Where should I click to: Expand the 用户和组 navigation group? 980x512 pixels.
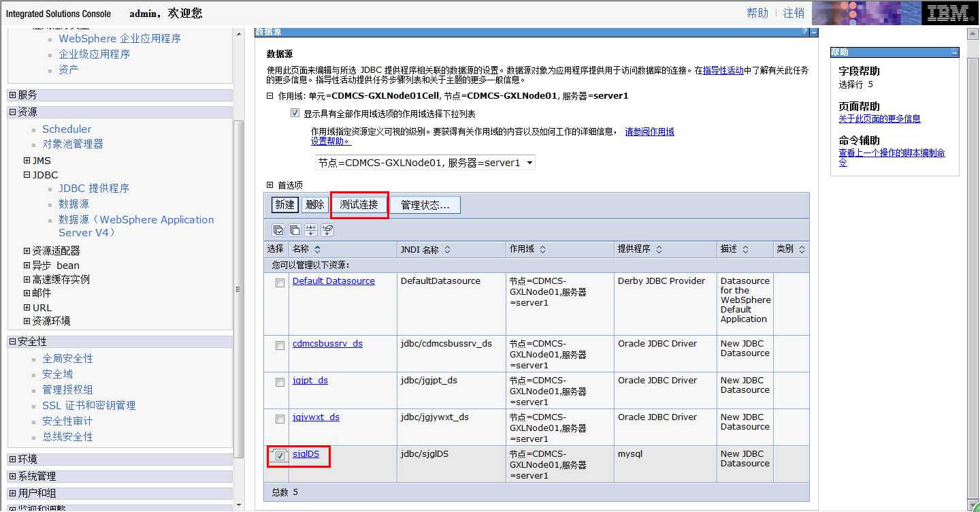(x=13, y=494)
